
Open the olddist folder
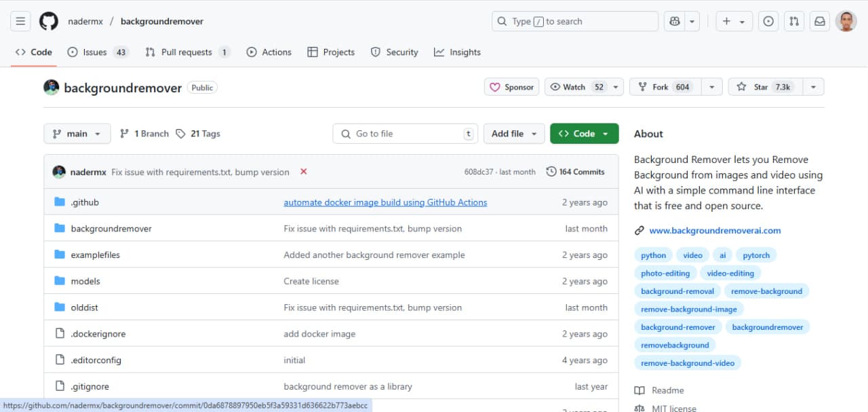[85, 307]
